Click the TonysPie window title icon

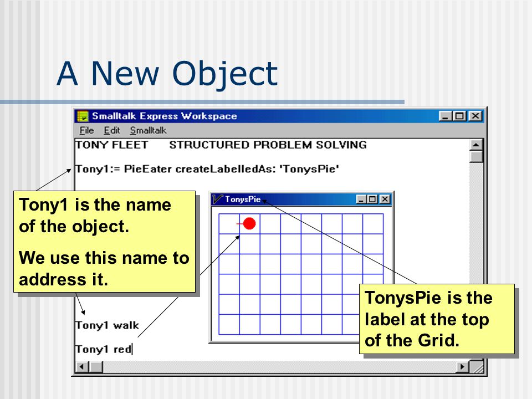(217, 199)
